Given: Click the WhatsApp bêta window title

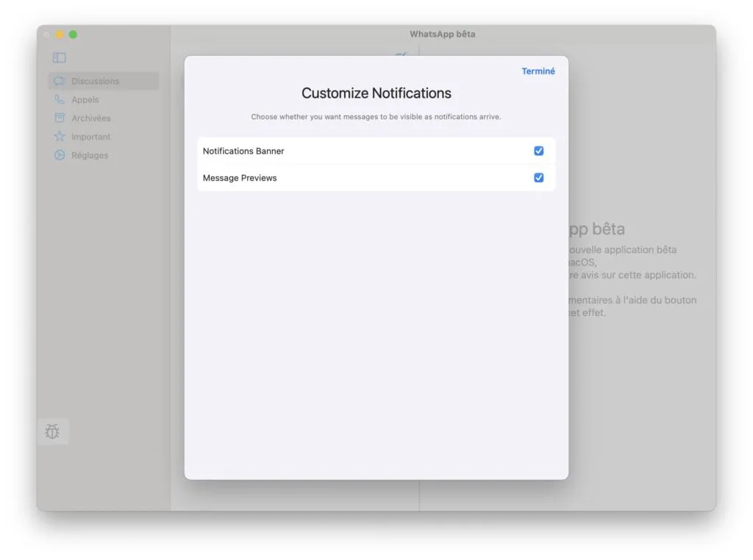Looking at the screenshot, I should pos(442,34).
